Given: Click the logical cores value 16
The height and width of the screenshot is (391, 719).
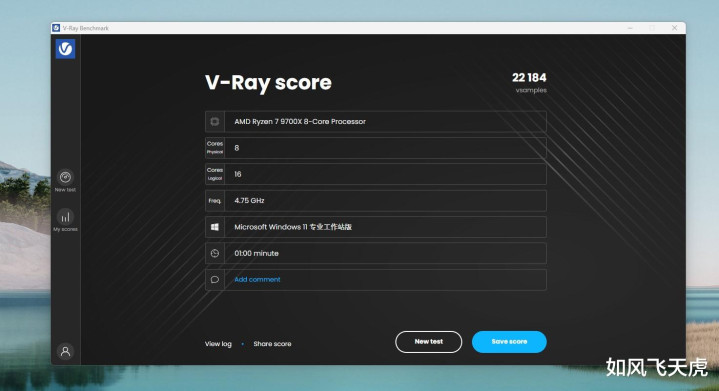Looking at the screenshot, I should tap(238, 174).
